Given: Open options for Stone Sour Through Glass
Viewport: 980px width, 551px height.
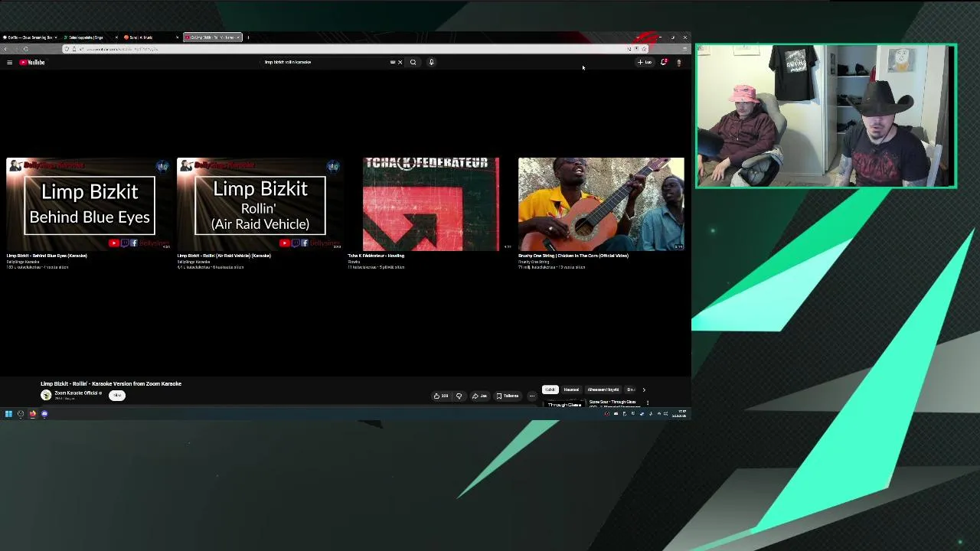Looking at the screenshot, I should click(648, 402).
